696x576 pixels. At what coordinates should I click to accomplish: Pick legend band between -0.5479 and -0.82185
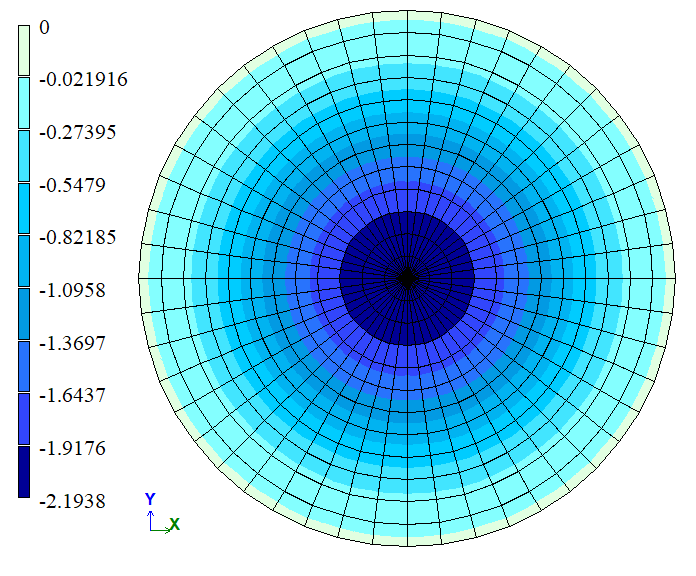(25, 209)
